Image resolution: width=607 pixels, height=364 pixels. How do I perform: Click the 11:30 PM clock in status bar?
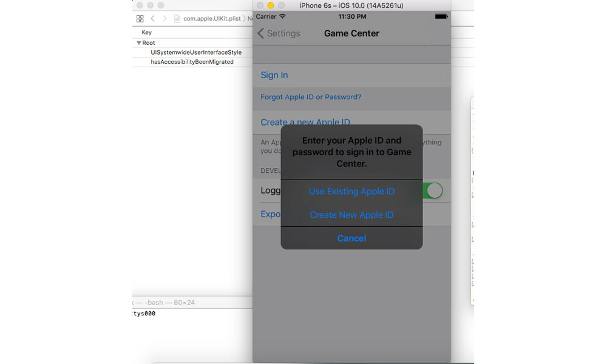pos(351,16)
